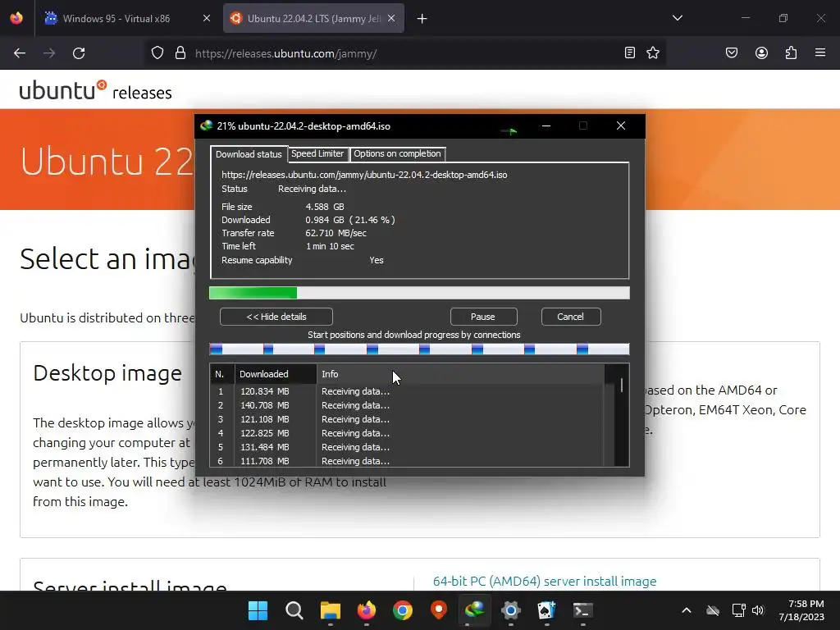The image size is (840, 630).
Task: Click the browser forward arrow
Action: [x=49, y=53]
